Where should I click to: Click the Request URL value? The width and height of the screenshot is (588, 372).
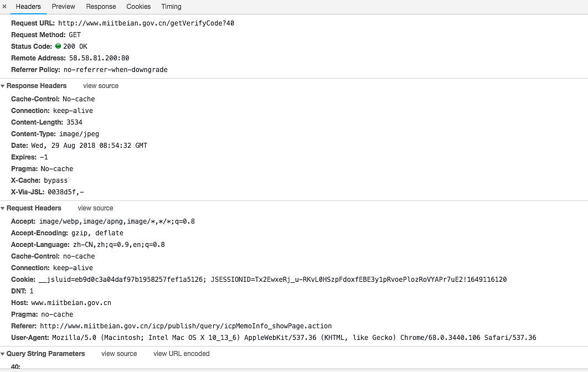click(x=146, y=23)
